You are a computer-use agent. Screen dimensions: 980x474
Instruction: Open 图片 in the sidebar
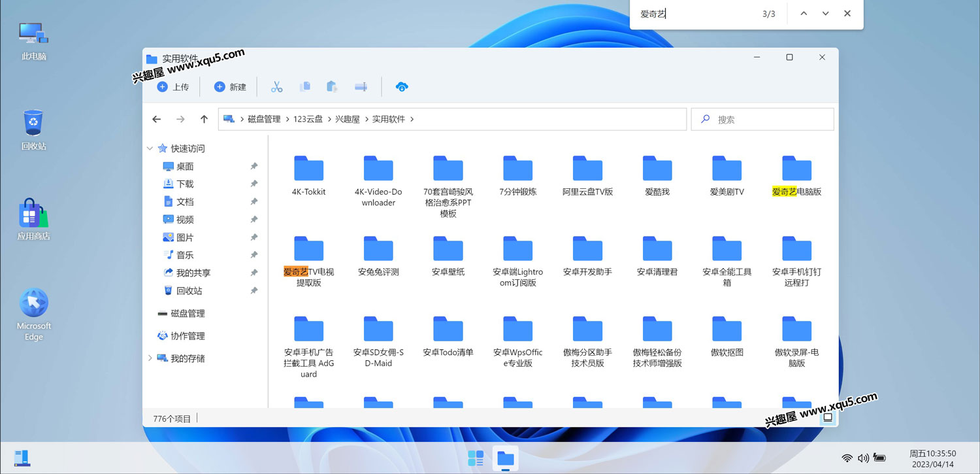click(x=178, y=237)
